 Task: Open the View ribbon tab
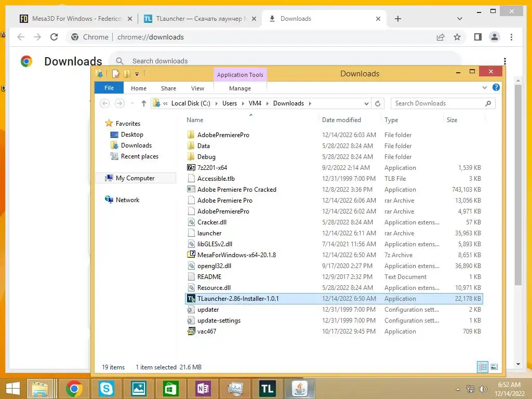[x=197, y=88]
